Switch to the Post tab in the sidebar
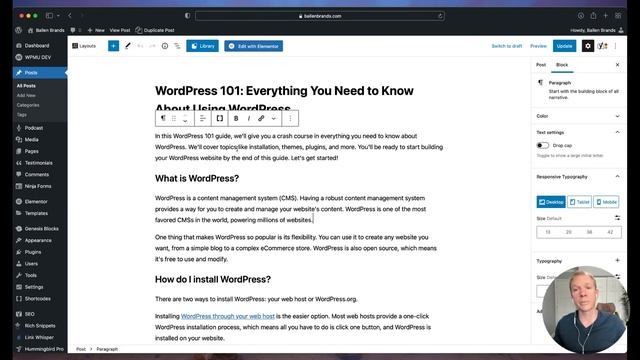 click(x=541, y=64)
